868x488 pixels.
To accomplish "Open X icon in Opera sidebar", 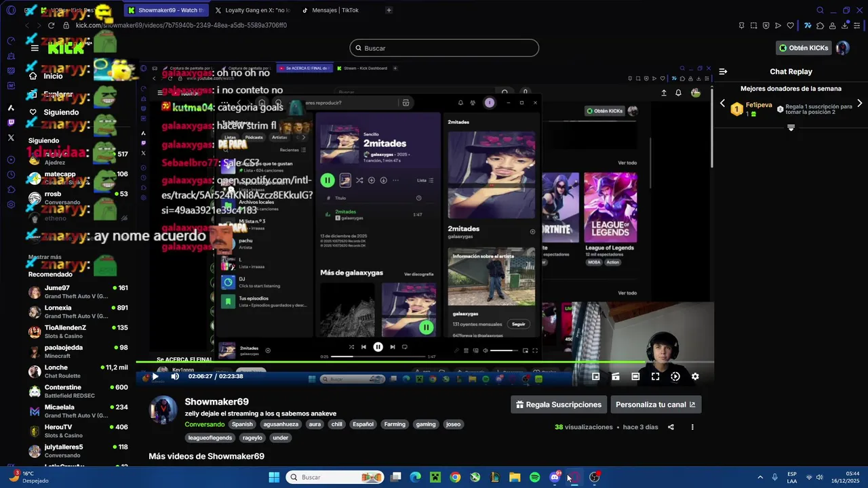I will 11,138.
